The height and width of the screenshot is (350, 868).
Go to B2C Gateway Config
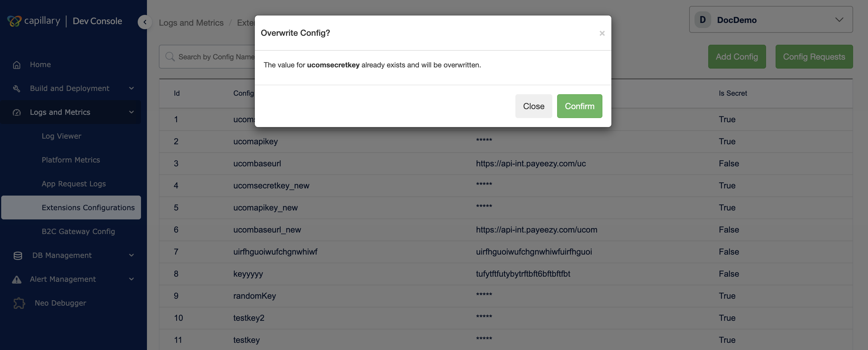coord(78,231)
